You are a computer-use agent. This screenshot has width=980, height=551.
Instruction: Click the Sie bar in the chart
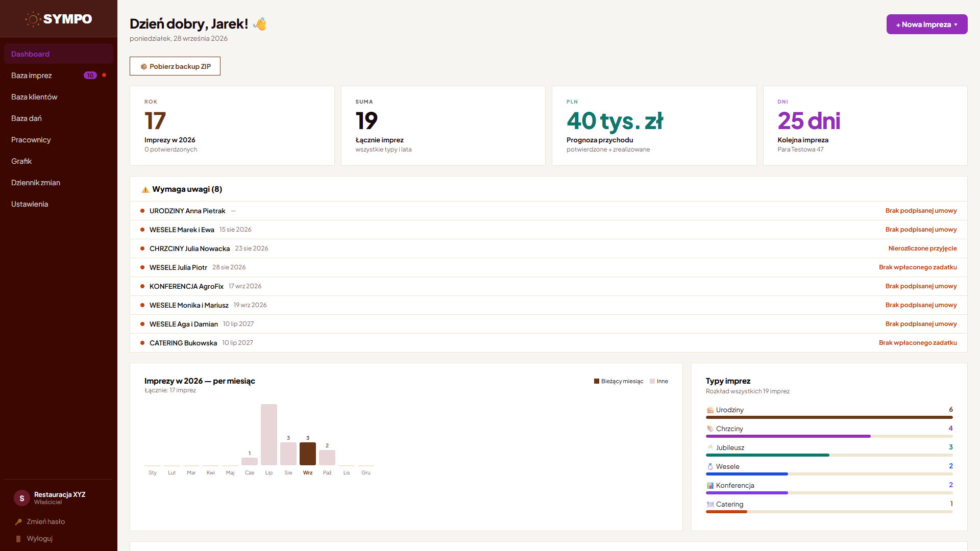[288, 454]
